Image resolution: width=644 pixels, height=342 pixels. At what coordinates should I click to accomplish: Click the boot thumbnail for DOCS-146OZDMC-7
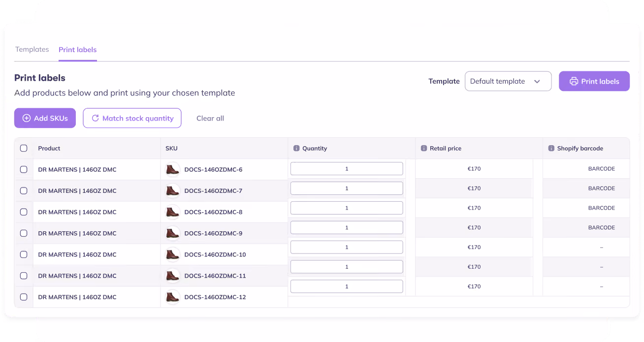172,190
